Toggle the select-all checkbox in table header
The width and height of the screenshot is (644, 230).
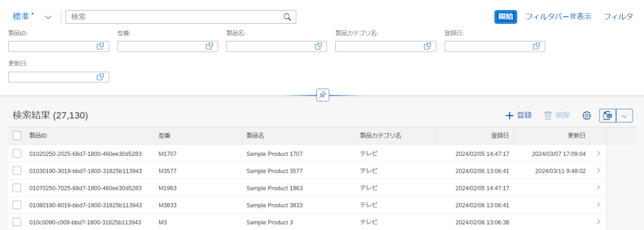coord(17,136)
